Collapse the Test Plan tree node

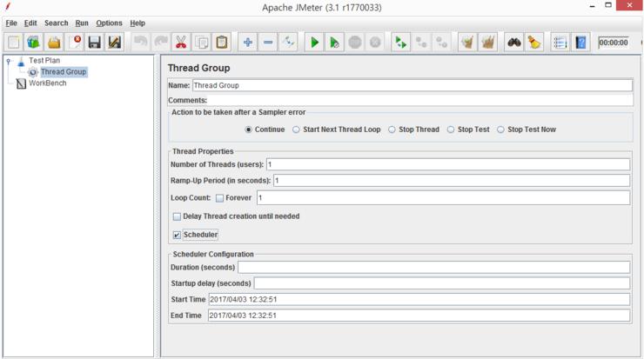(8, 61)
